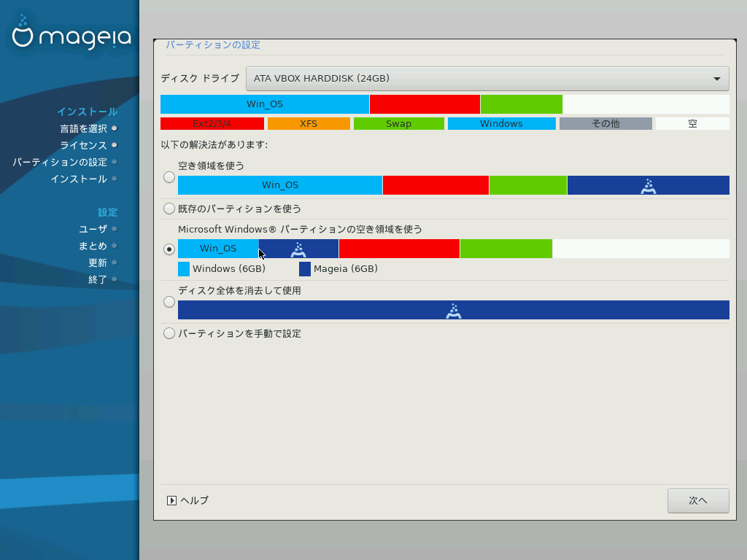Click the bullet dot beside まとめ

point(115,246)
